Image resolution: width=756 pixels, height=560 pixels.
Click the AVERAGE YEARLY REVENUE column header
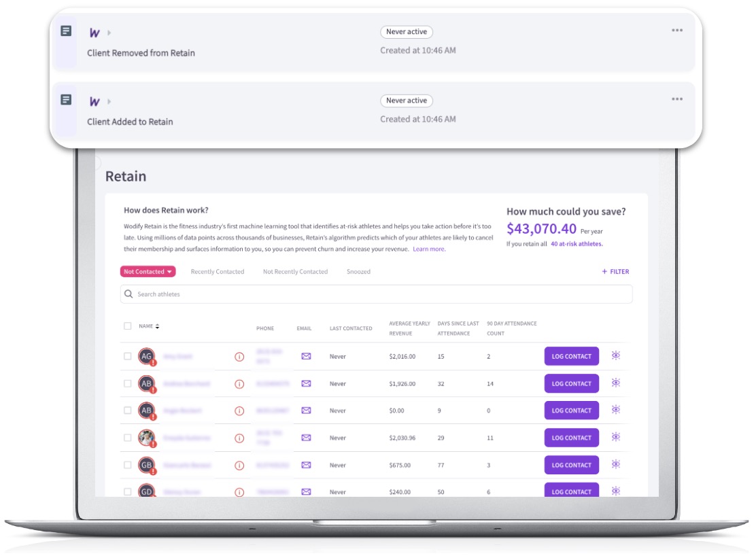point(410,329)
